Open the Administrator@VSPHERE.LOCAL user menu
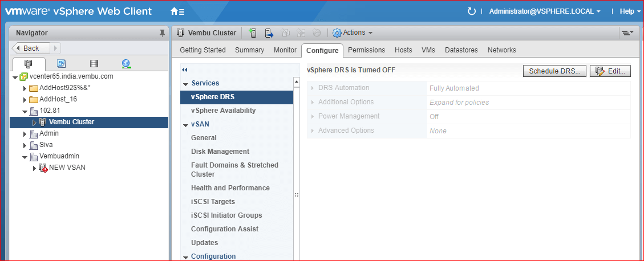Image resolution: width=644 pixels, height=261 pixels. tap(545, 11)
